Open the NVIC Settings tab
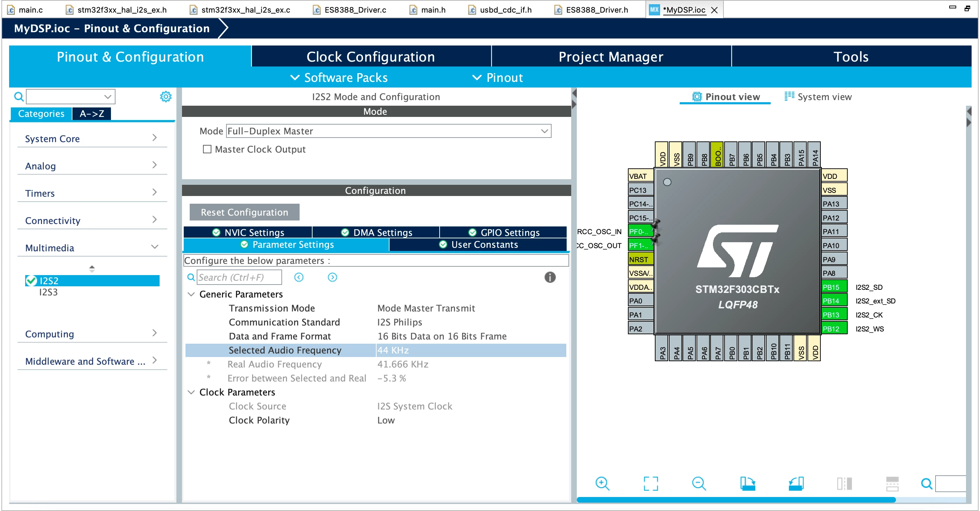980x511 pixels. click(x=248, y=232)
